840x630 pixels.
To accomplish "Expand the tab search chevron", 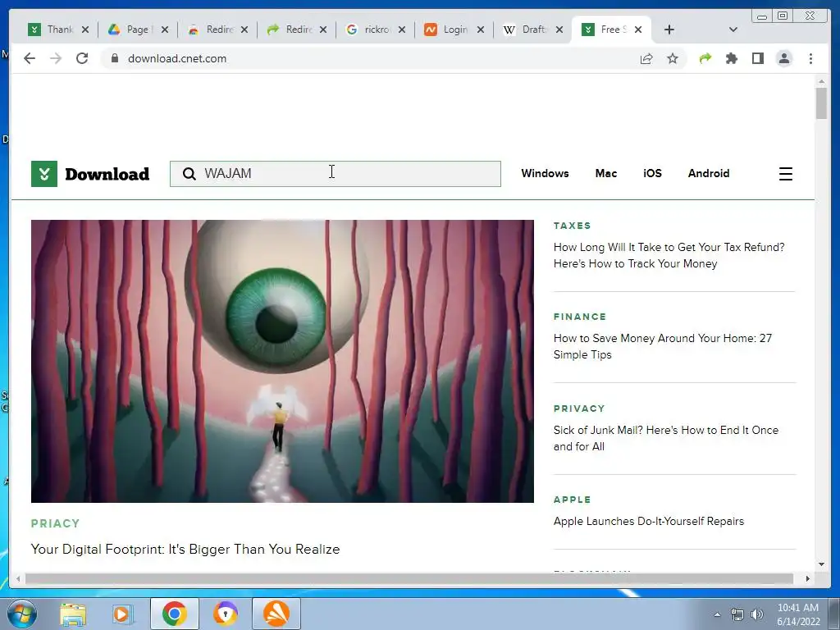I will [x=733, y=30].
